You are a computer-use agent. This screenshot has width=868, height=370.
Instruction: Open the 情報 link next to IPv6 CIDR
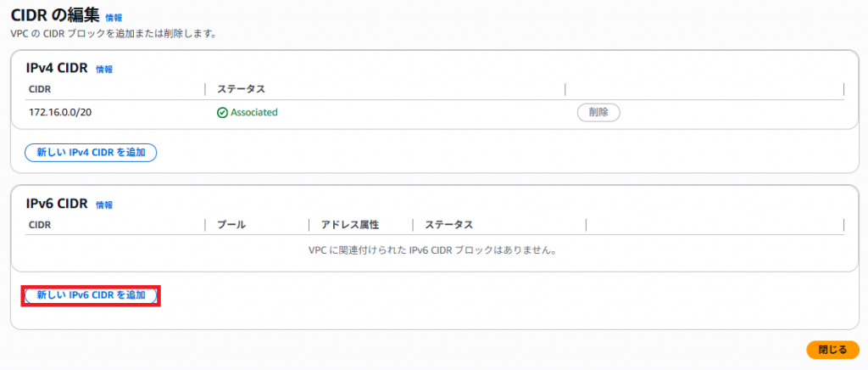tap(104, 205)
